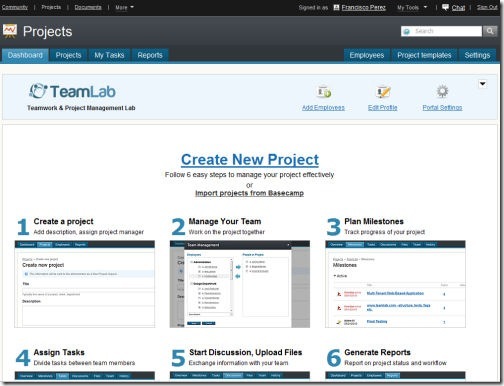504x386 pixels.
Task: Open the Employees tab
Action: [x=367, y=55]
